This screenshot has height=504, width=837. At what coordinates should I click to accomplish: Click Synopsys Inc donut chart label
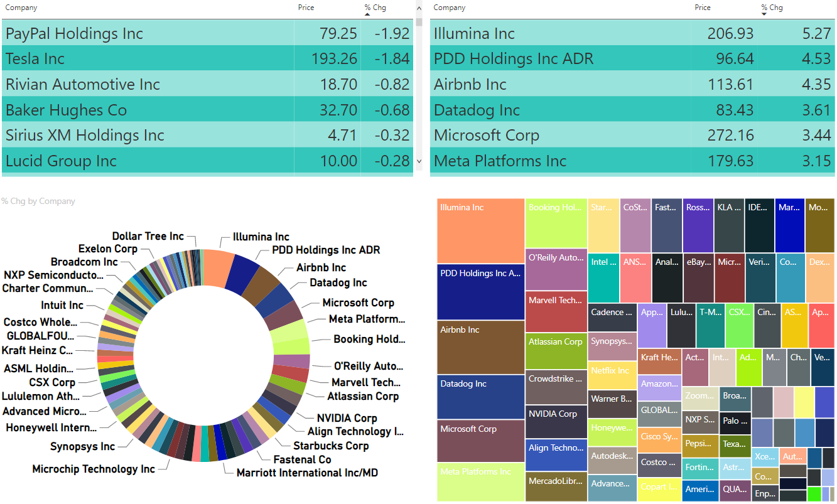click(83, 446)
